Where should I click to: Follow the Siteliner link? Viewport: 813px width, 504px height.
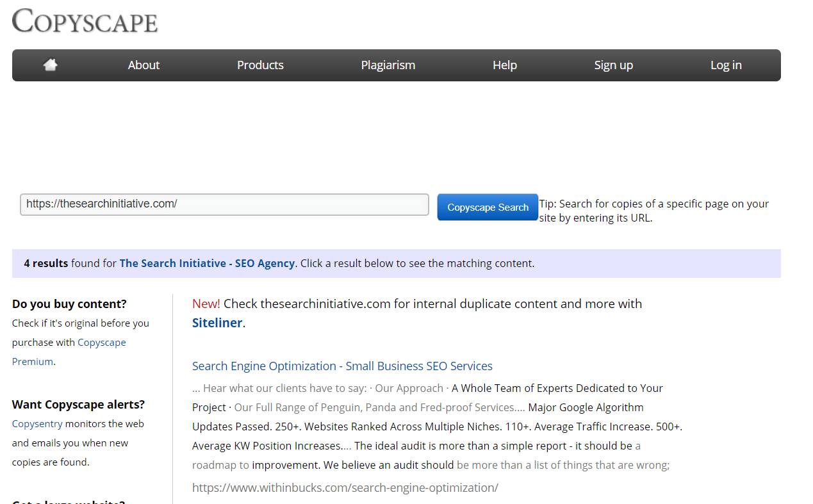(x=217, y=323)
